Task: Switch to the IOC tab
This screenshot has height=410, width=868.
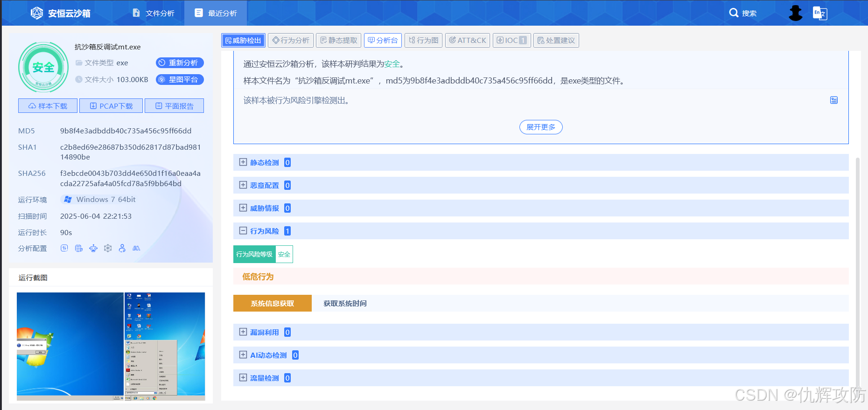Action: tap(511, 41)
